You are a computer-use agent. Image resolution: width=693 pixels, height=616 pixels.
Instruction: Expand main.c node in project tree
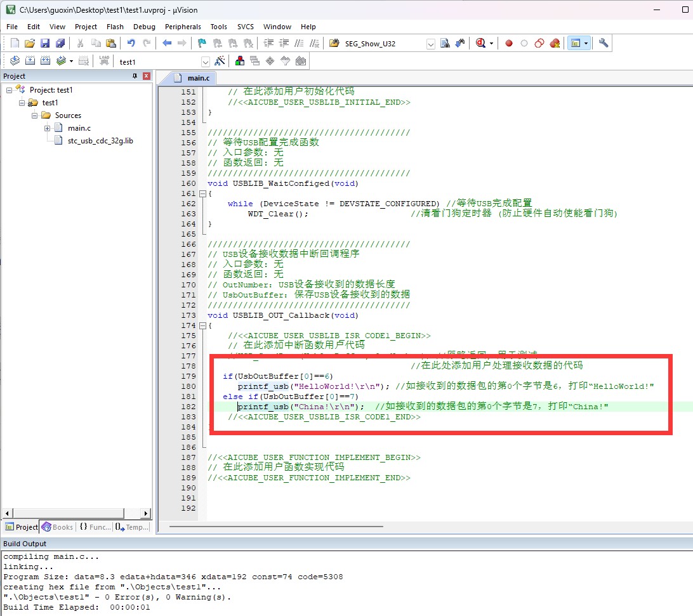[x=48, y=128]
